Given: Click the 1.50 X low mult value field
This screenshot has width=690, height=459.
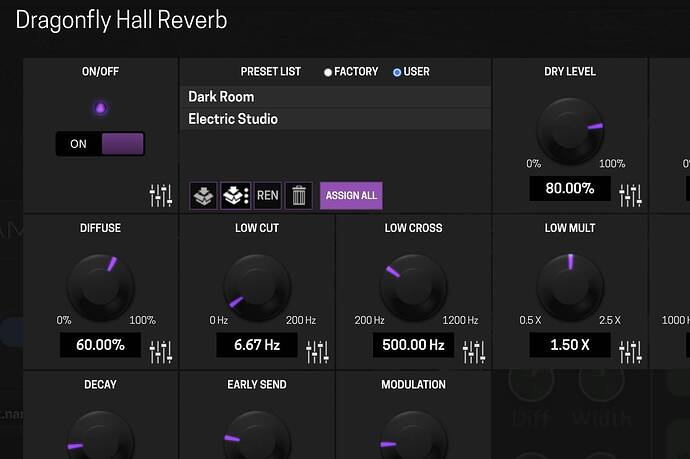Looking at the screenshot, I should tap(570, 345).
